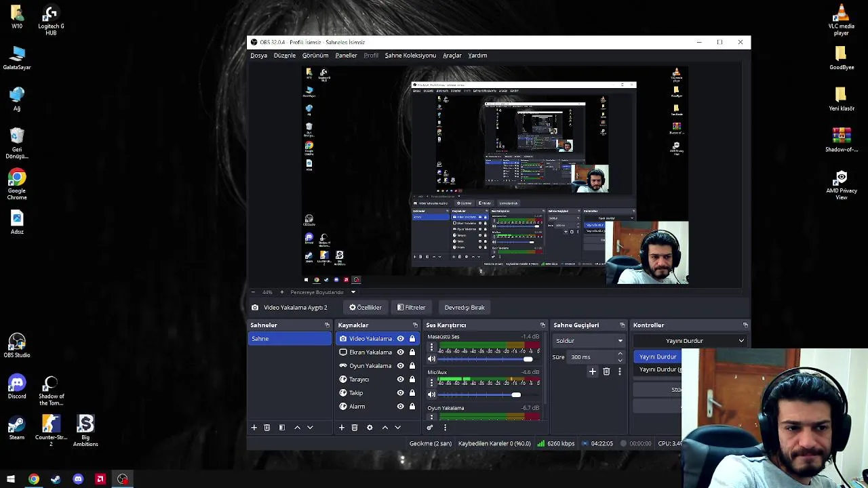The image size is (868, 488).
Task: Move source up arrow in Kaynaklar
Action: (384, 428)
